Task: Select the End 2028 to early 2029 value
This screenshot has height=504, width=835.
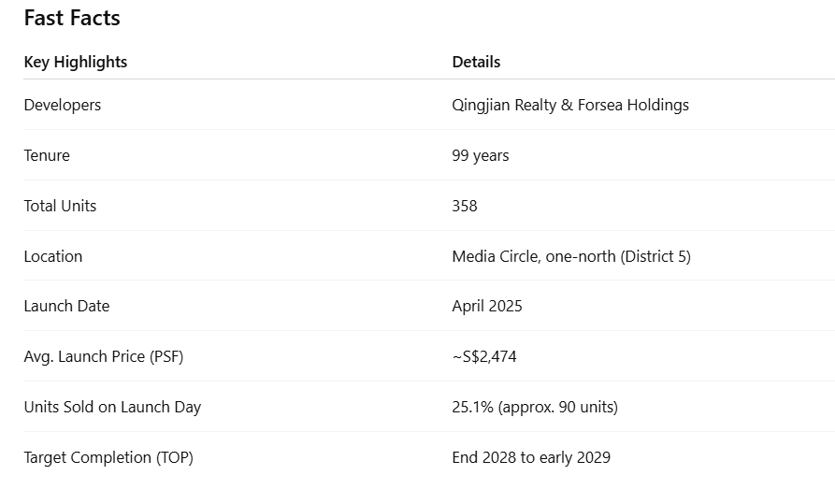Action: (531, 457)
